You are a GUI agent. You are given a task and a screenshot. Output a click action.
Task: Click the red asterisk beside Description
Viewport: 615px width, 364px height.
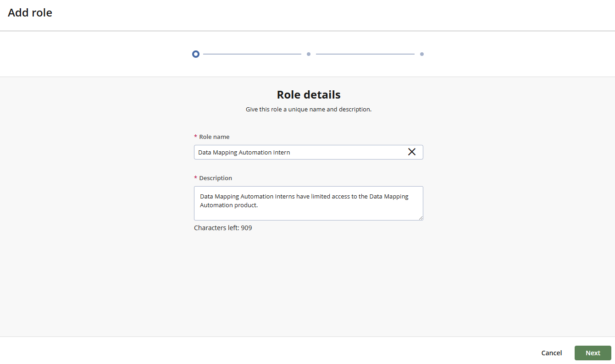[x=196, y=178]
